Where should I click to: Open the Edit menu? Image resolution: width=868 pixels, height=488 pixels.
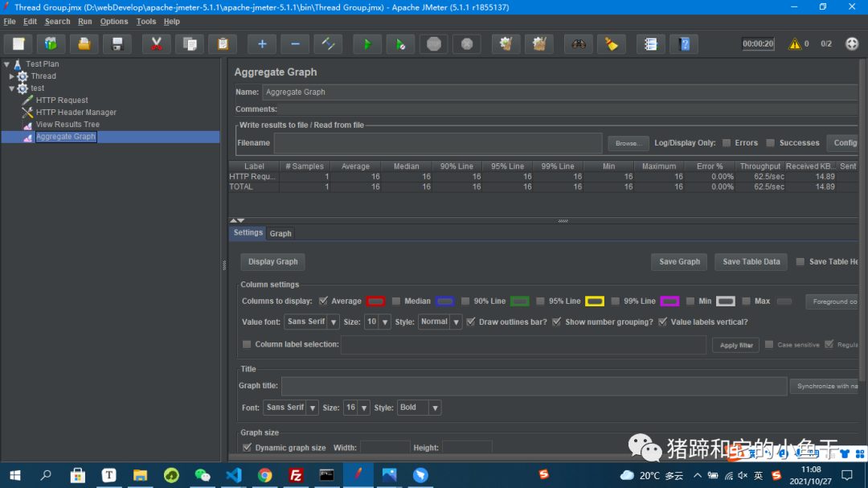point(30,22)
